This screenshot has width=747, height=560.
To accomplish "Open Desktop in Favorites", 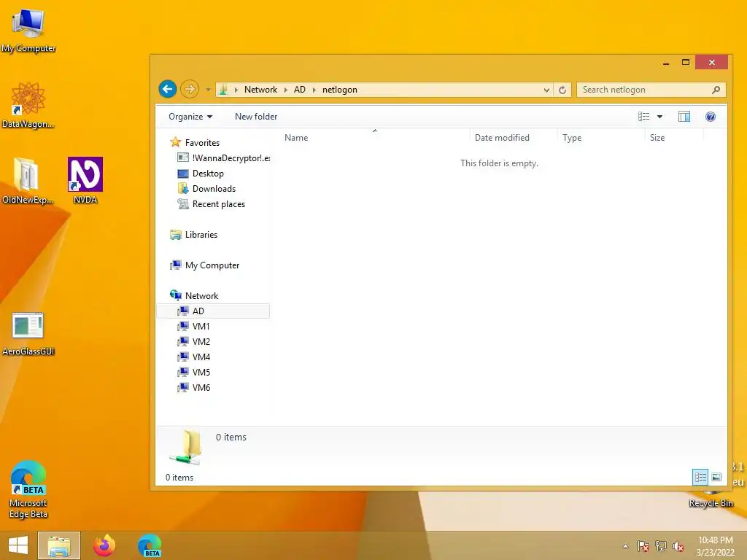I will click(208, 174).
